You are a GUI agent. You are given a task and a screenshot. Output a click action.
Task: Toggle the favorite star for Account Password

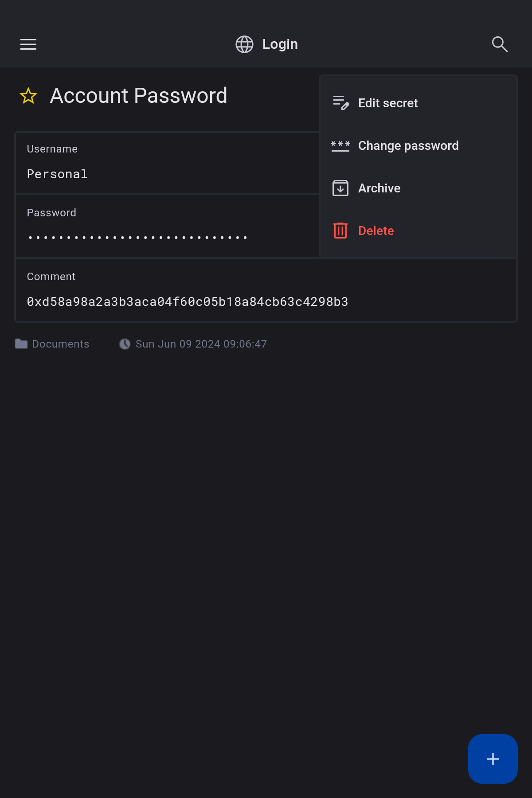[x=28, y=96]
